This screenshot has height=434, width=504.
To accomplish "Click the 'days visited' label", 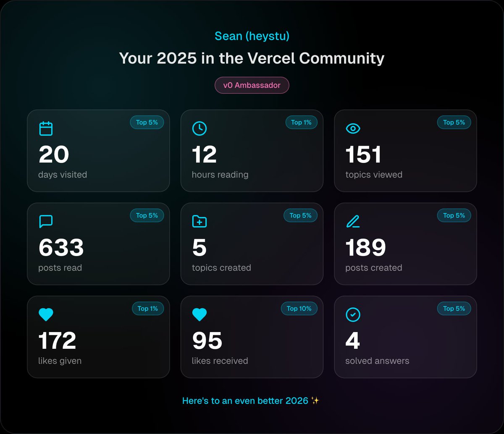I will pos(63,175).
